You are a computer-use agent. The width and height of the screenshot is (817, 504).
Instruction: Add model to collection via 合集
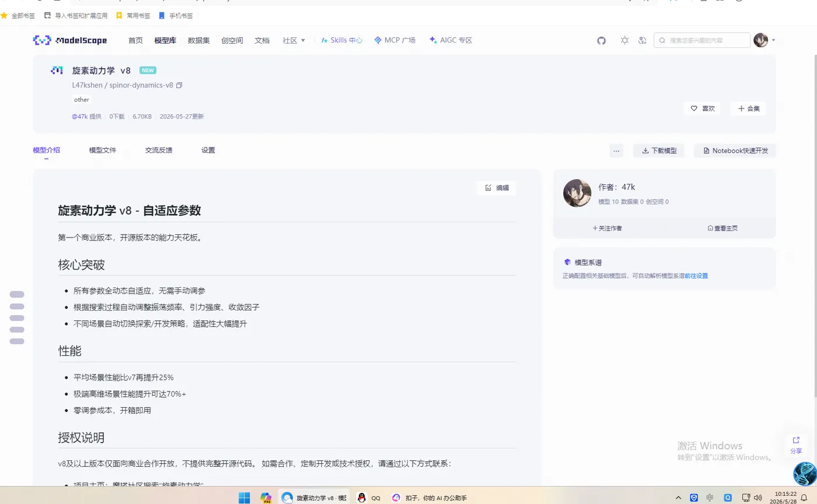tap(749, 108)
